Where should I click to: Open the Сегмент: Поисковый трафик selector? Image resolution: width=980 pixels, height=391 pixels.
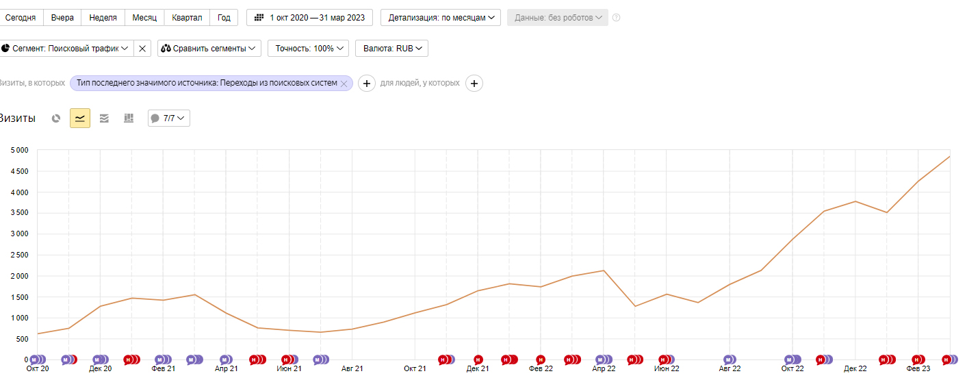(65, 49)
